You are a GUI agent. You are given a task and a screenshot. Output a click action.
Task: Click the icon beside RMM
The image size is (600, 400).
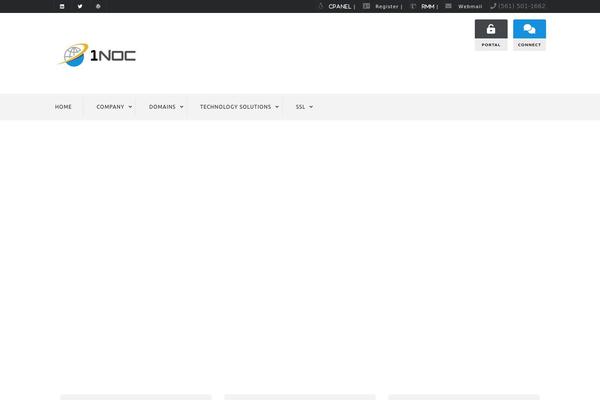pyautogui.click(x=413, y=6)
